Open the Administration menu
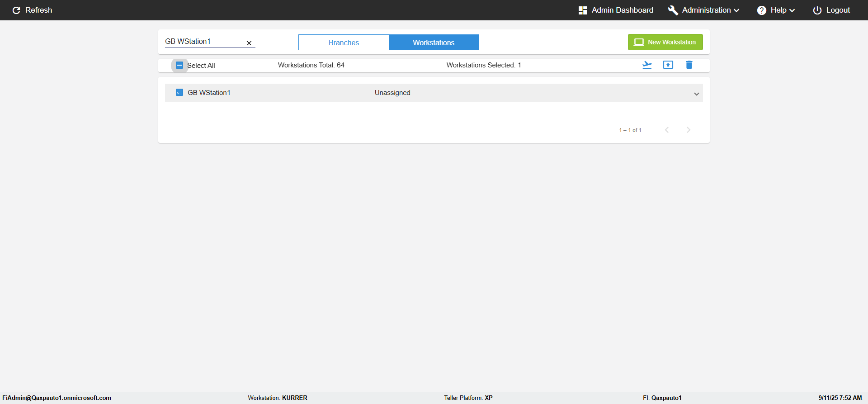Viewport: 868px width, 404px height. pyautogui.click(x=703, y=10)
